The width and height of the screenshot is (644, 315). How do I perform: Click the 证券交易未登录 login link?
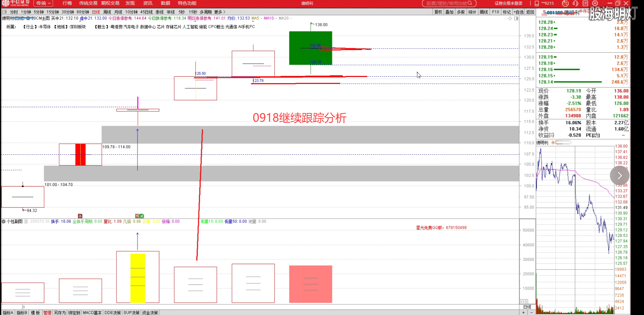(508, 3)
